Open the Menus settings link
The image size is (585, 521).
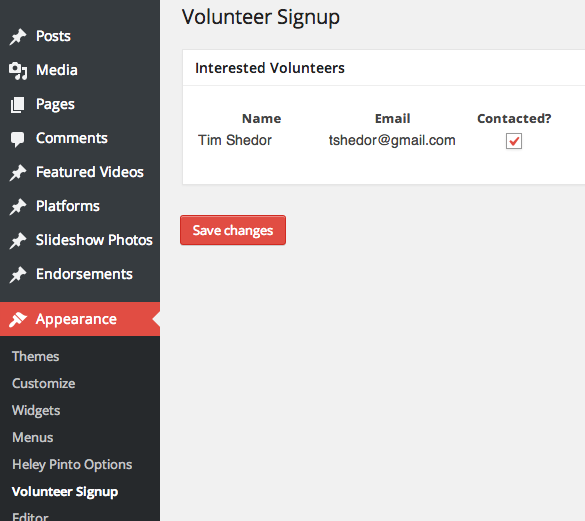(32, 437)
